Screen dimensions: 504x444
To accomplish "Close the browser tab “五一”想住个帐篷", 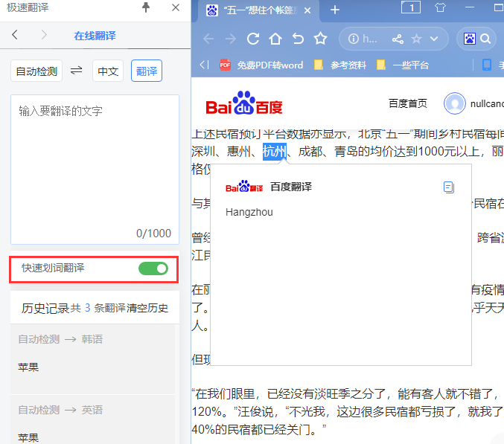I will coord(307,10).
